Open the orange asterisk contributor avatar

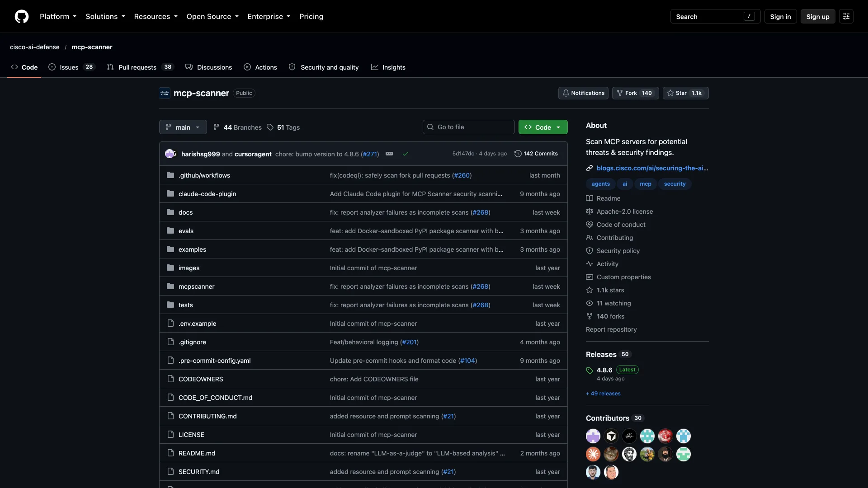coord(593,454)
